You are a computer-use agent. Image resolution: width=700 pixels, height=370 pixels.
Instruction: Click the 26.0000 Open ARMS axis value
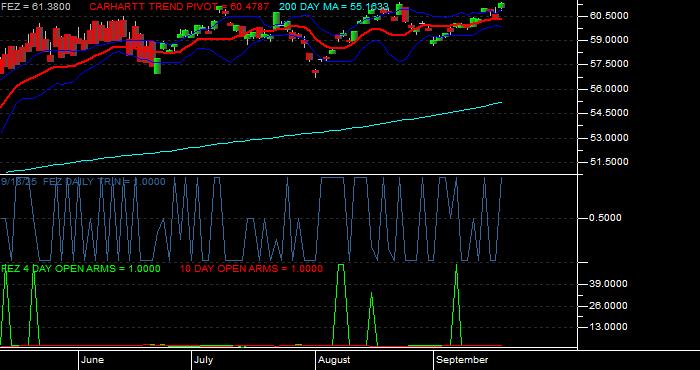pyautogui.click(x=608, y=306)
